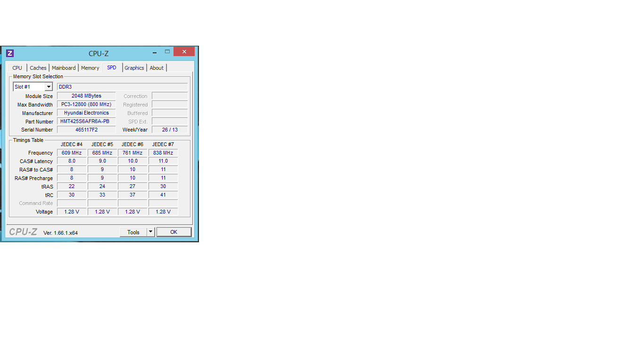Click the JEDEC #5 column header

click(102, 144)
